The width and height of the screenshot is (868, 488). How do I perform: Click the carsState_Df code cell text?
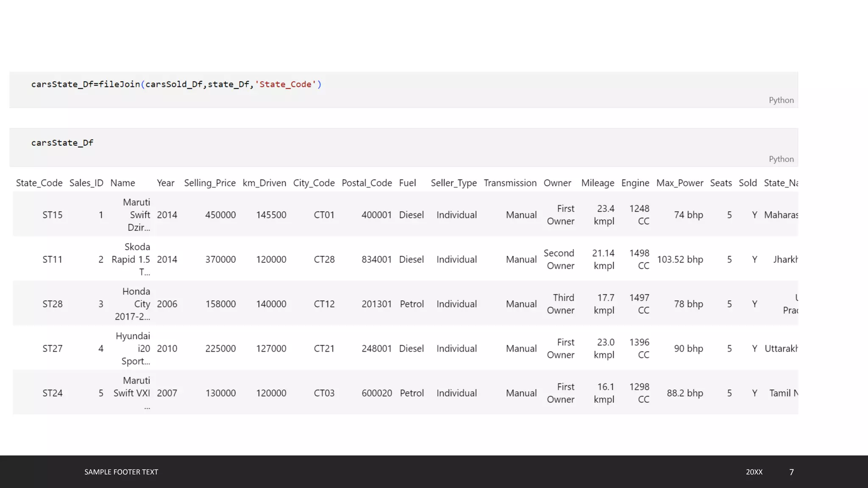click(x=62, y=143)
